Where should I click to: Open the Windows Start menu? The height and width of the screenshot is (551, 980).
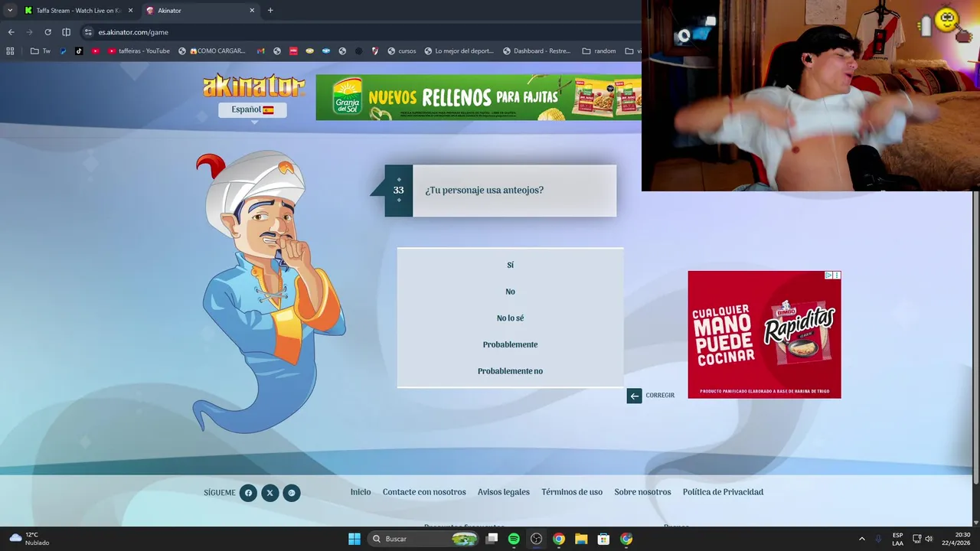354,539
